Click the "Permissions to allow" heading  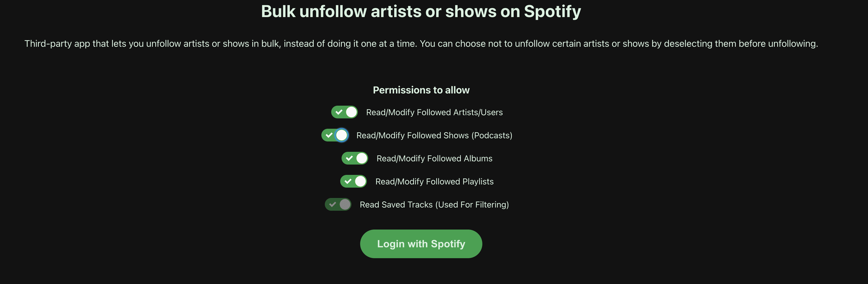coord(421,90)
